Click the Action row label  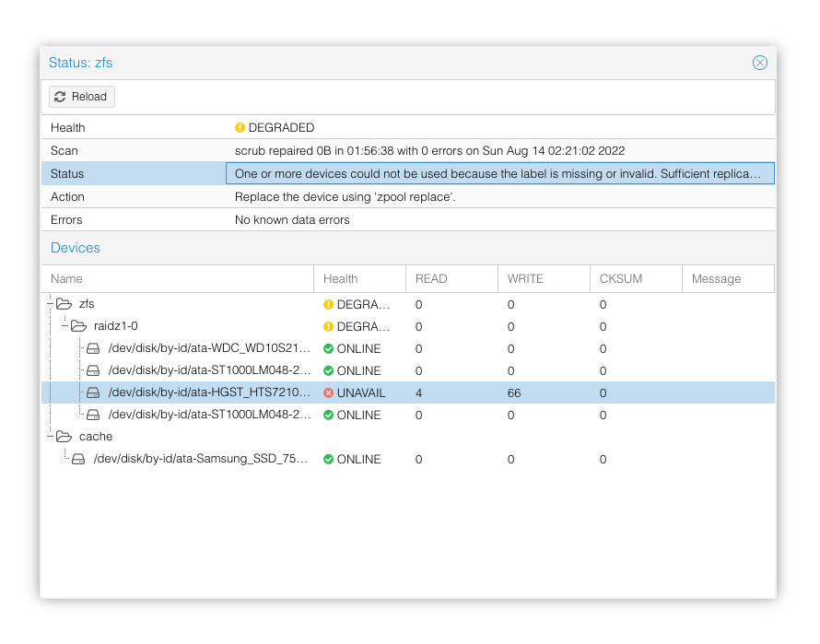pyautogui.click(x=67, y=197)
